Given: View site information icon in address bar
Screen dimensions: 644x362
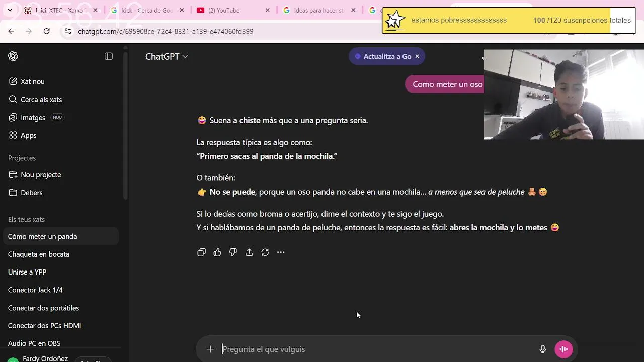Looking at the screenshot, I should pyautogui.click(x=68, y=31).
